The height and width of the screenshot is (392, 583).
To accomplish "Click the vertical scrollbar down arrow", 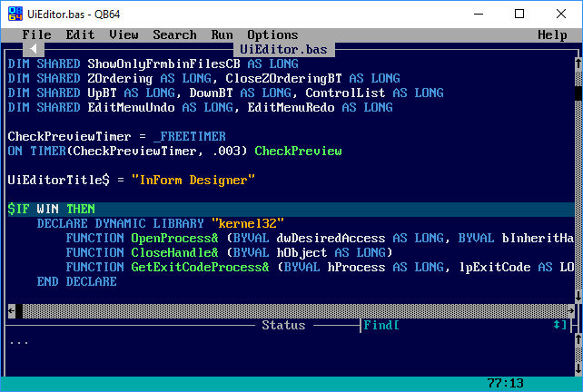I will click(578, 296).
